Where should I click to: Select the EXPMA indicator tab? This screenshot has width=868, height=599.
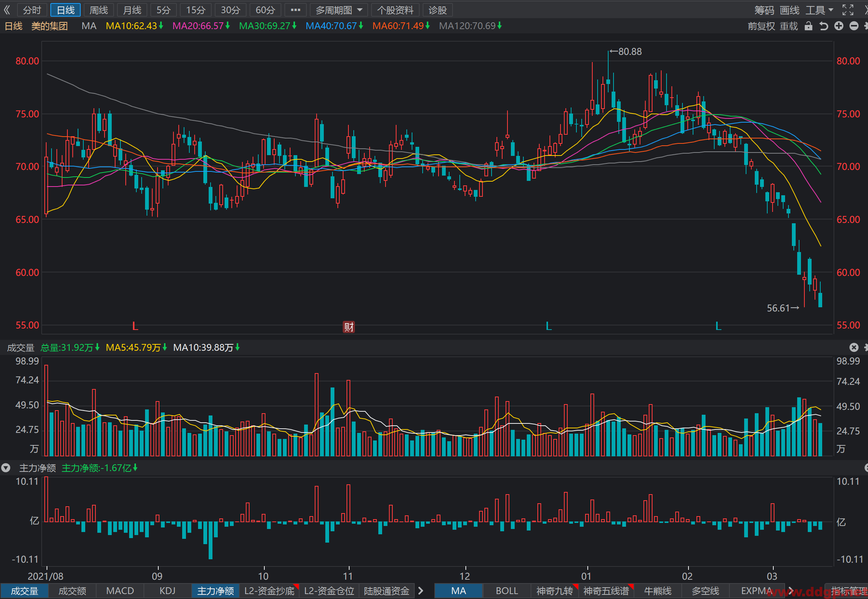click(757, 591)
